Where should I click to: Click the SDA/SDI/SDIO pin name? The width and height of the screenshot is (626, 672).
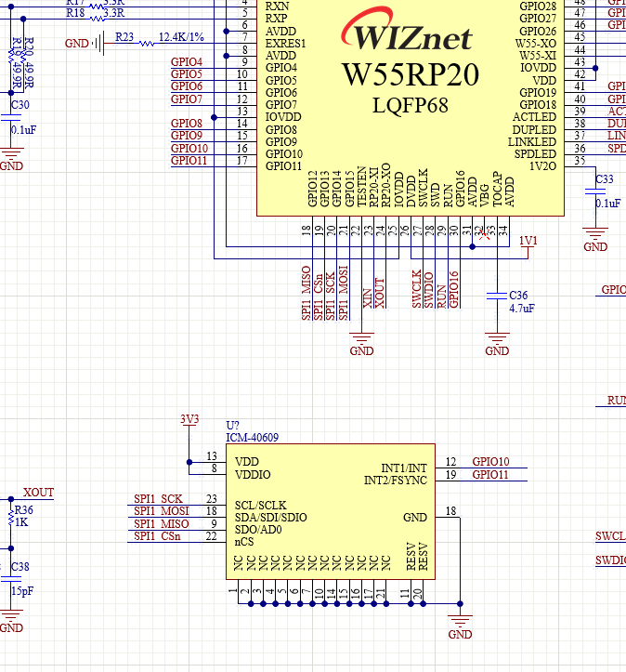[270, 518]
